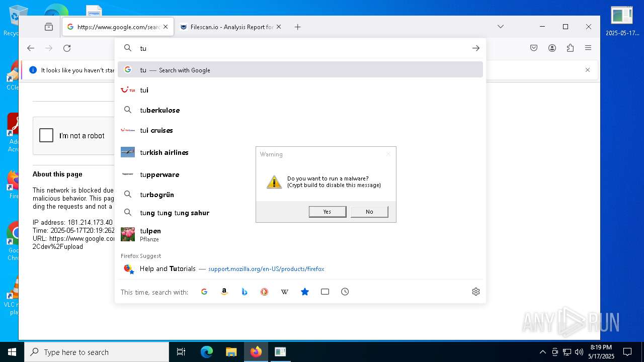Image resolution: width=644 pixels, height=362 pixels.
Task: Go back to previous page
Action: point(31,48)
